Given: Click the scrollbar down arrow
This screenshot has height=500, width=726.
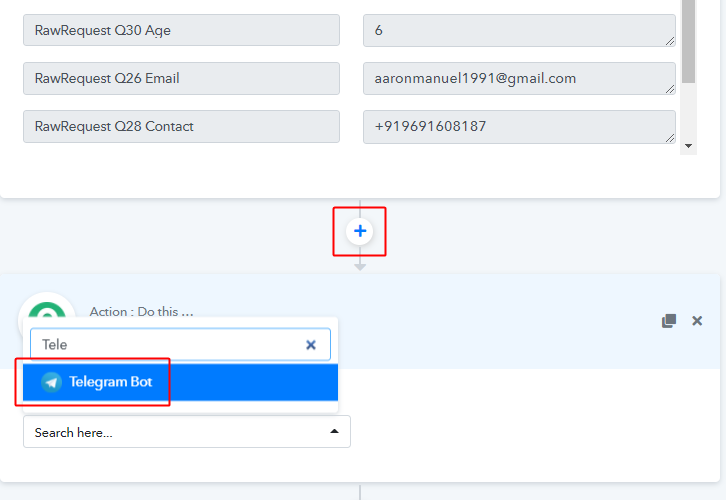Looking at the screenshot, I should click(x=688, y=146).
